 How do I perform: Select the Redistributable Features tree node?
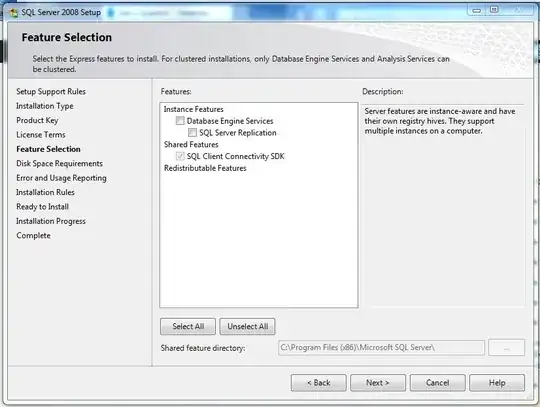(205, 168)
